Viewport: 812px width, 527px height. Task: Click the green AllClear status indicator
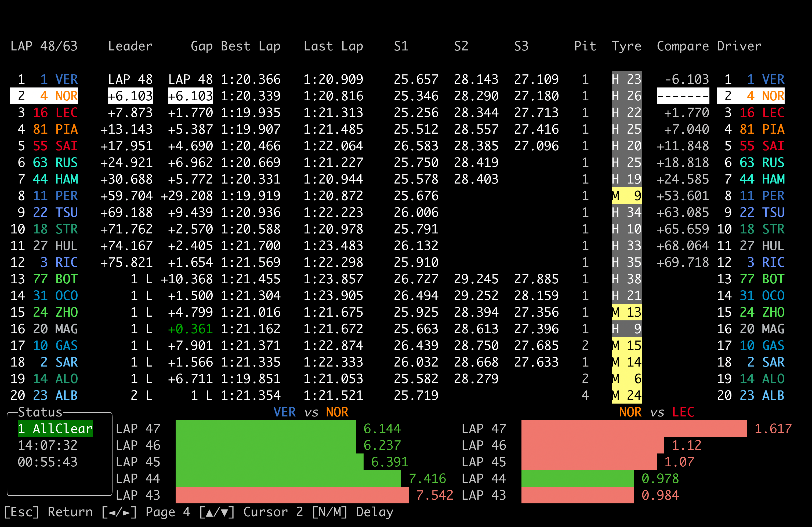click(55, 429)
